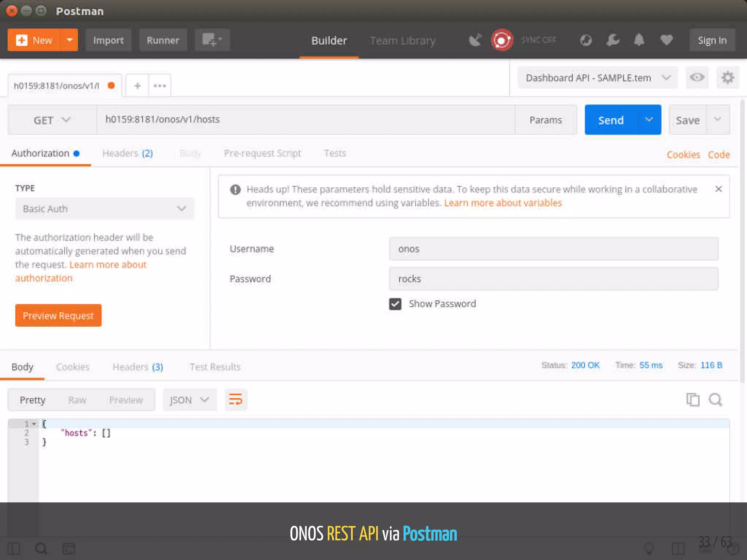This screenshot has height=560, width=747.
Task: Click the heart icon
Action: [x=666, y=40]
